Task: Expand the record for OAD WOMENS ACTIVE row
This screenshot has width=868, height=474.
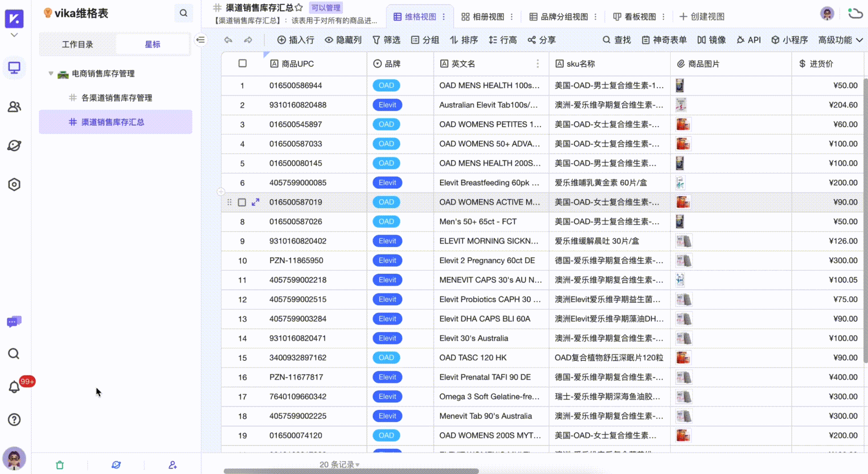Action: 255,202
